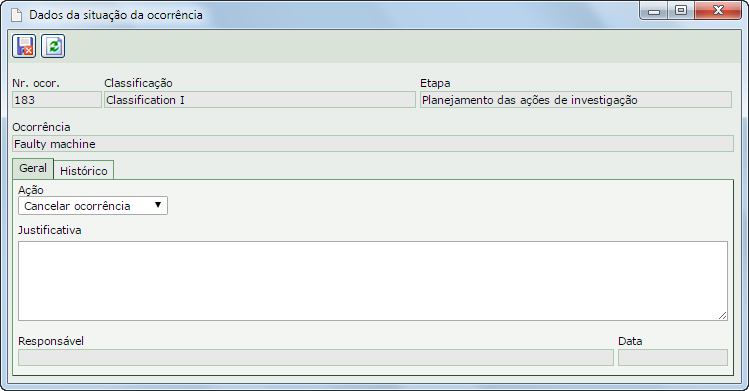This screenshot has width=749, height=391.
Task: Click the save and exit floppy icon
Action: pos(24,46)
